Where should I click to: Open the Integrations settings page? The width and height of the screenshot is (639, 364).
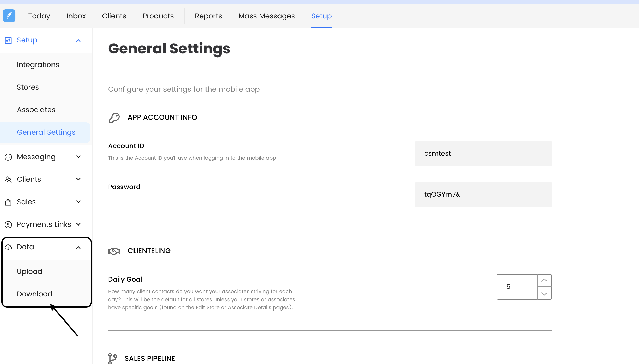[x=38, y=65]
